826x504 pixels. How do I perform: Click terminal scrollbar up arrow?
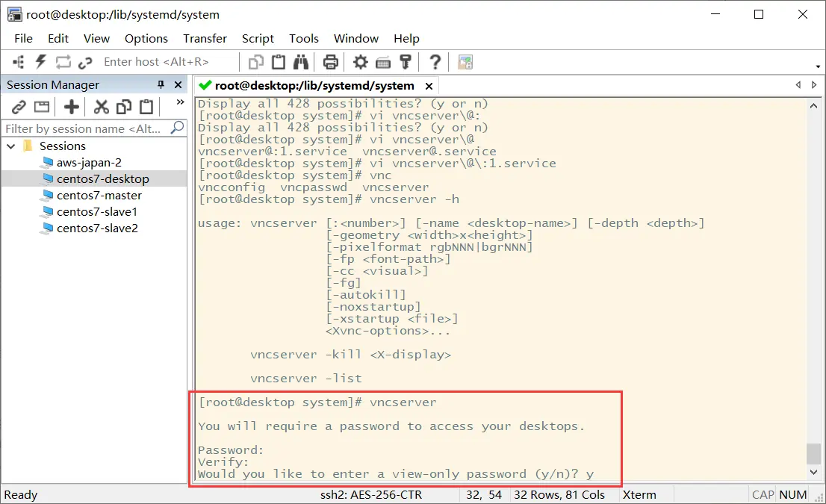813,105
